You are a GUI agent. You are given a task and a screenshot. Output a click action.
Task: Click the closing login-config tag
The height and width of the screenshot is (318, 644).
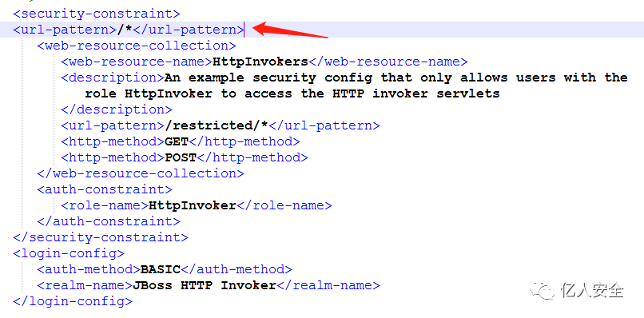pyautogui.click(x=73, y=301)
